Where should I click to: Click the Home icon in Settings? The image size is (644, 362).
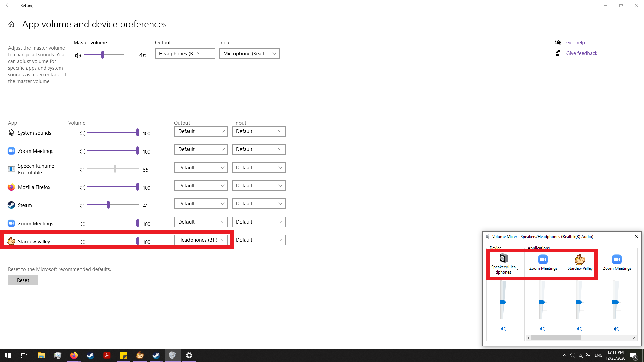pos(11,24)
